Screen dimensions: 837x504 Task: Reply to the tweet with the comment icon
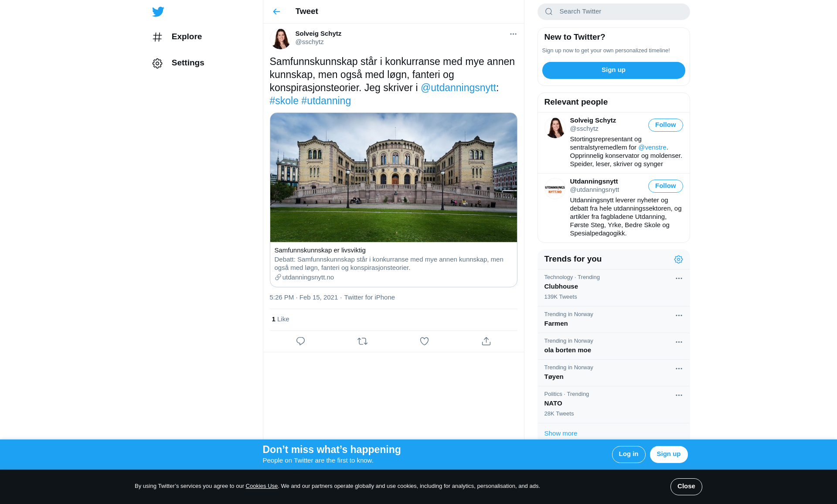click(300, 341)
